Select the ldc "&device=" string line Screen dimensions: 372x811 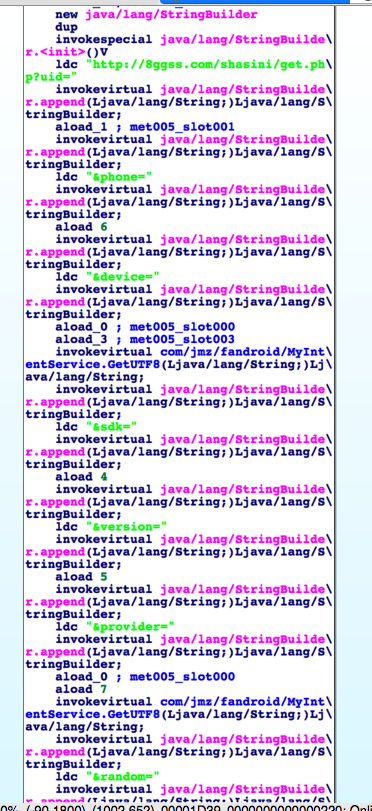(108, 277)
